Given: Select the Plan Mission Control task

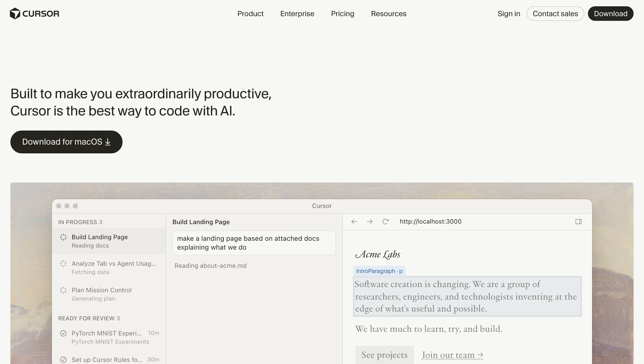Looking at the screenshot, I should 109,294.
